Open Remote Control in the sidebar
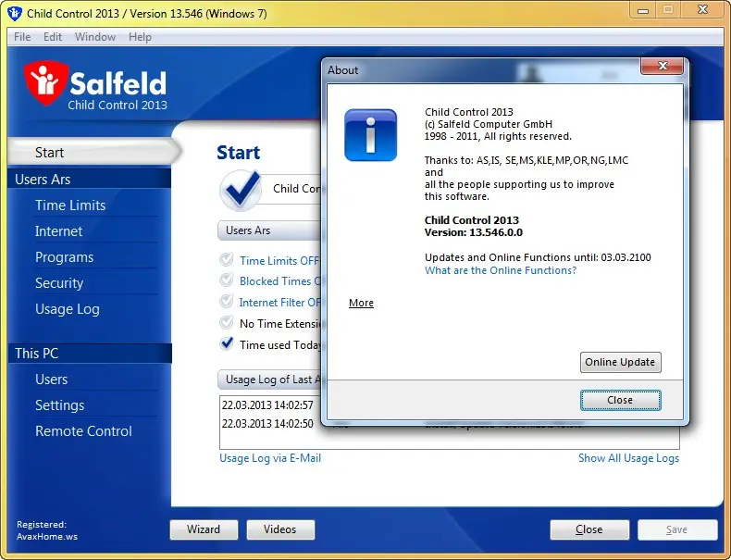Screen dimensions: 731x560 [83, 431]
